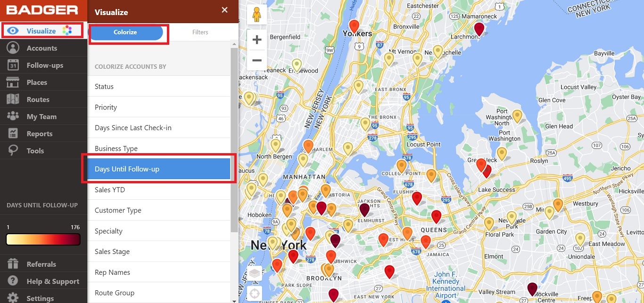
Task: Open the Settings gear icon
Action: [13, 298]
